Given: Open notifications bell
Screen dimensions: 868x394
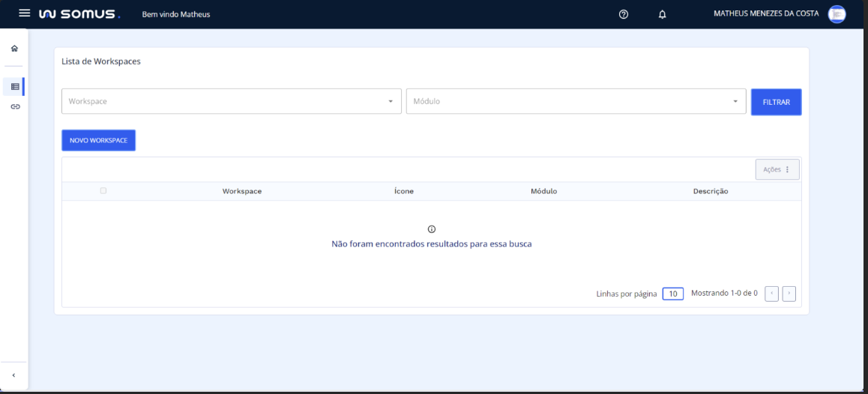Looking at the screenshot, I should (662, 14).
